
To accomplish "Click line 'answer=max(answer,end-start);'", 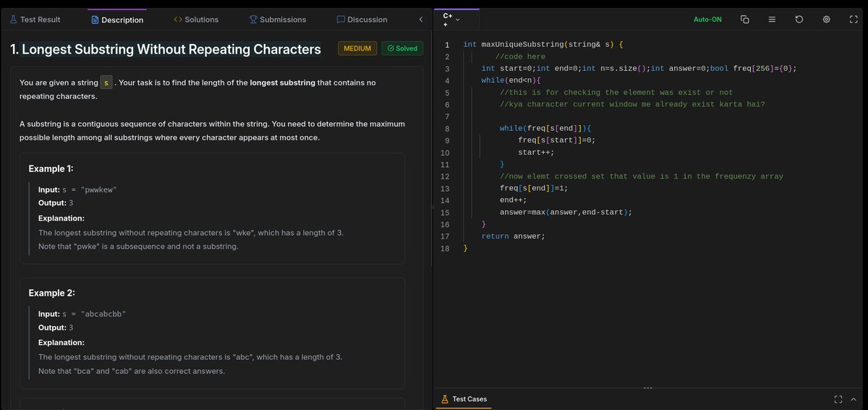I will [x=566, y=213].
